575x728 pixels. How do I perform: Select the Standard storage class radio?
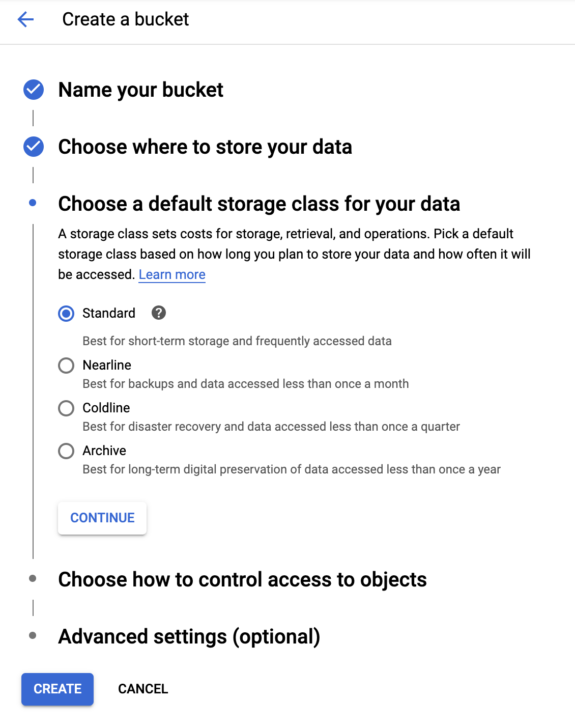coord(66,314)
